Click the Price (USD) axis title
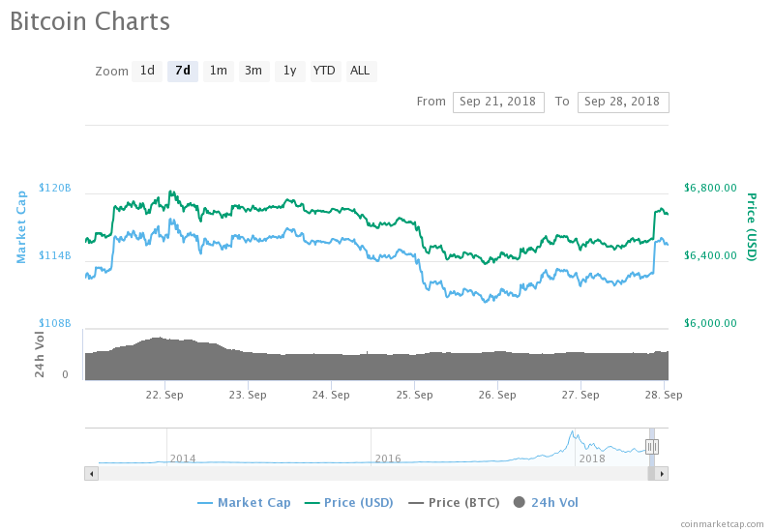This screenshot has width=774, height=532. (752, 227)
